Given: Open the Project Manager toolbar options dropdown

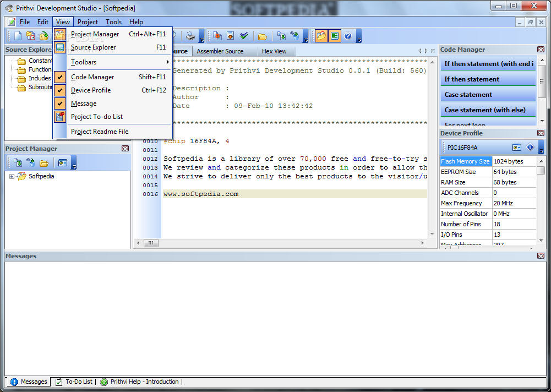Looking at the screenshot, I should 74,163.
